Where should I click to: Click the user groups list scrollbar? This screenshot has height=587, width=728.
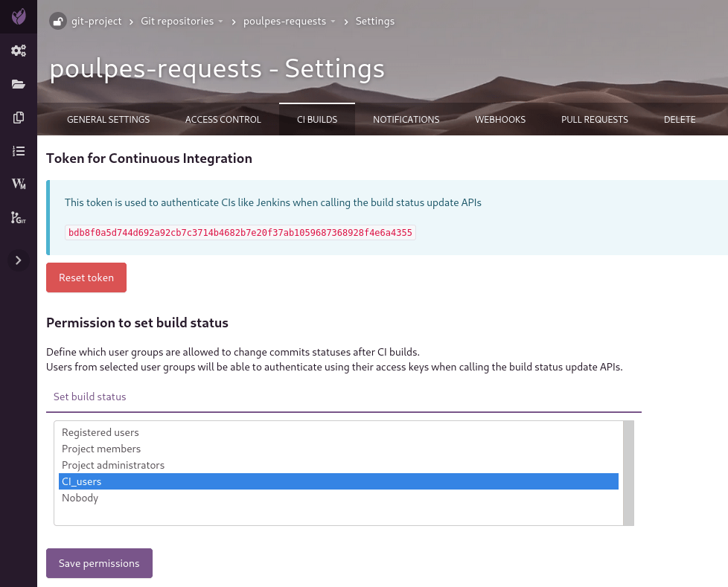[x=628, y=473]
